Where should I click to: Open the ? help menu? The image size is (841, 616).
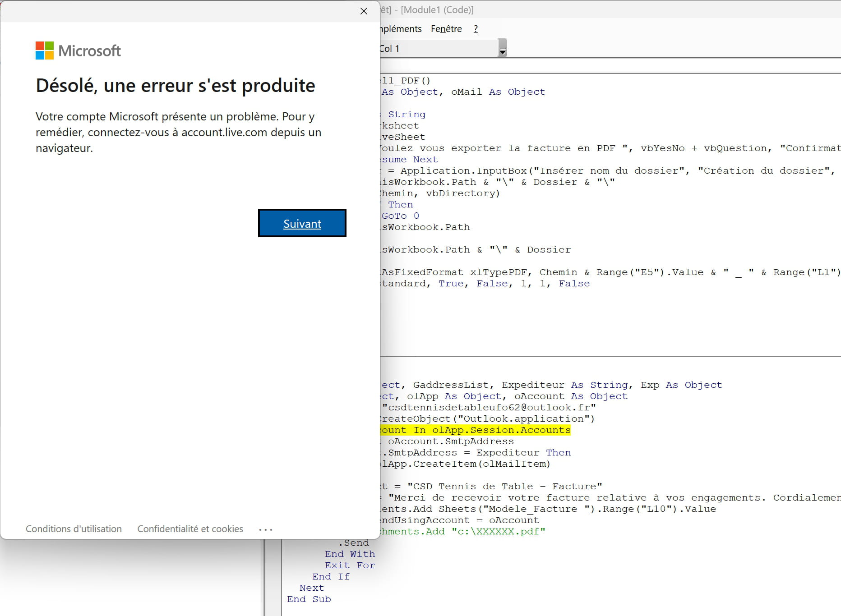point(476,29)
